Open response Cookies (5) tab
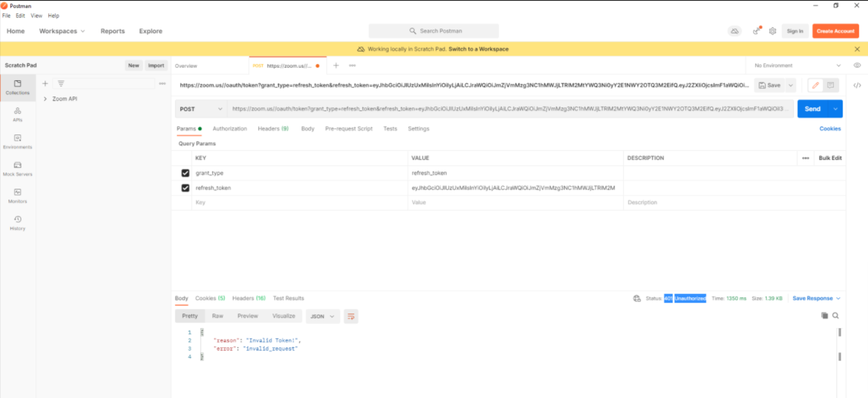 click(x=210, y=298)
